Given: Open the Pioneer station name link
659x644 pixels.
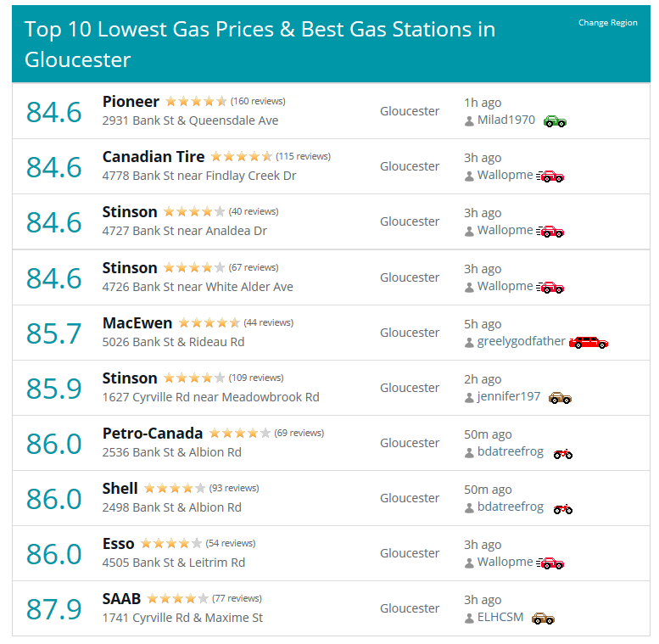Looking at the screenshot, I should [x=131, y=101].
